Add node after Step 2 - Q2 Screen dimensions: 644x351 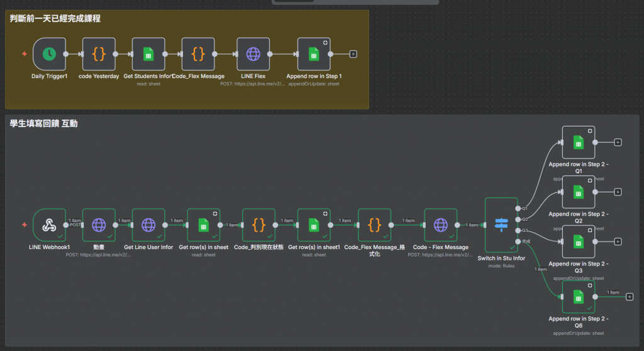(x=618, y=192)
